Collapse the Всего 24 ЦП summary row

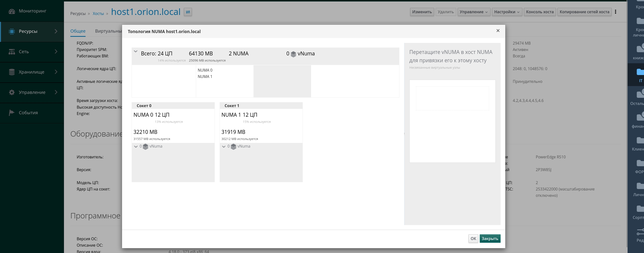click(136, 51)
